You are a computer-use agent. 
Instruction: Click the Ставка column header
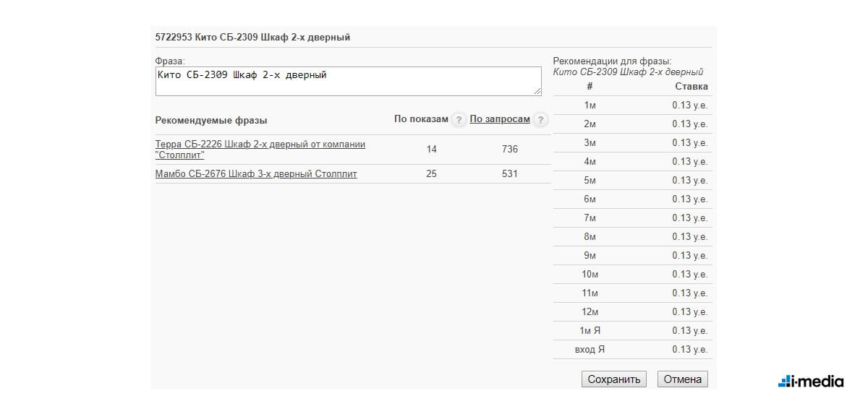692,87
